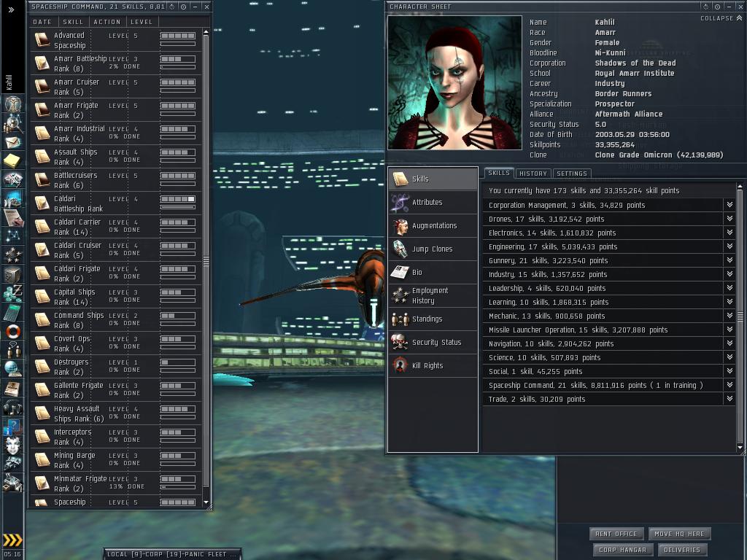Switch to the Settings tab

(572, 174)
